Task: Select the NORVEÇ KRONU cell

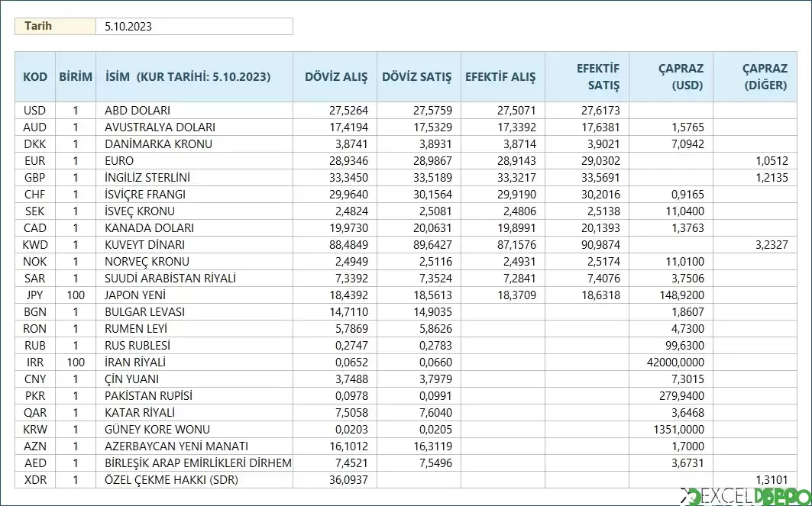Action: [x=194, y=262]
